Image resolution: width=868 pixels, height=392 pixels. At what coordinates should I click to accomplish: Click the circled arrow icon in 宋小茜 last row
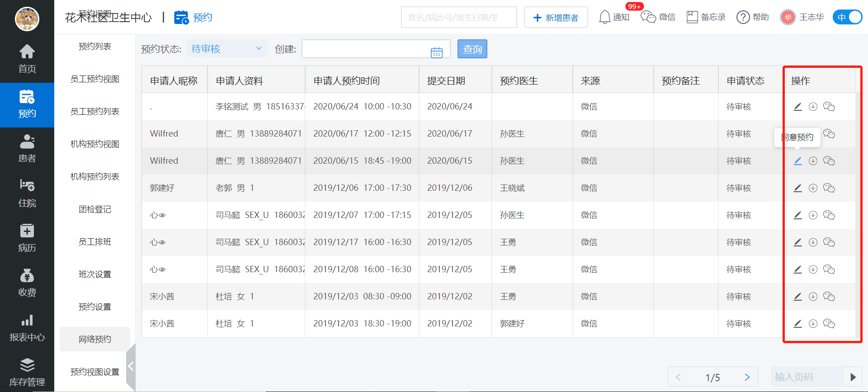coord(813,324)
